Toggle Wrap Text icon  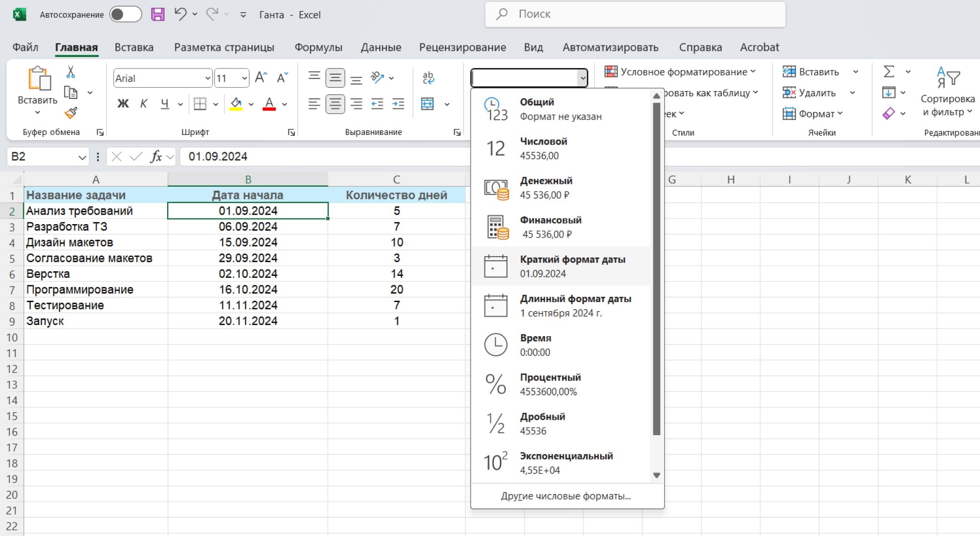(x=428, y=78)
